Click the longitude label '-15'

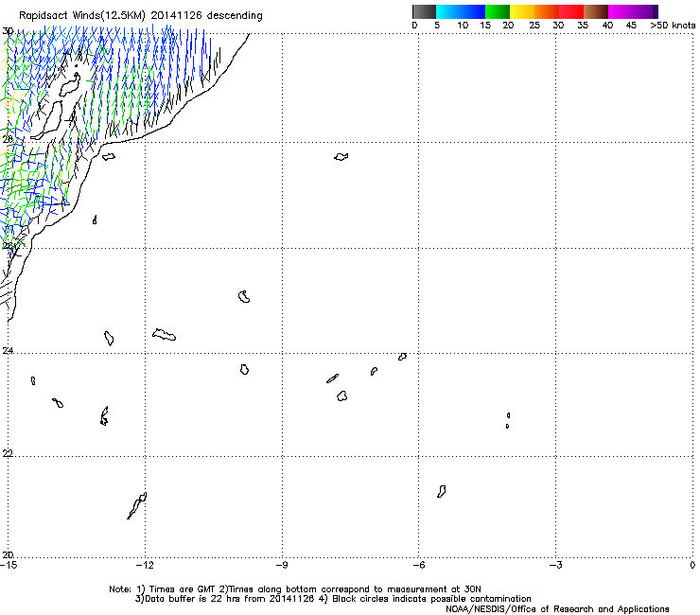click(x=9, y=565)
